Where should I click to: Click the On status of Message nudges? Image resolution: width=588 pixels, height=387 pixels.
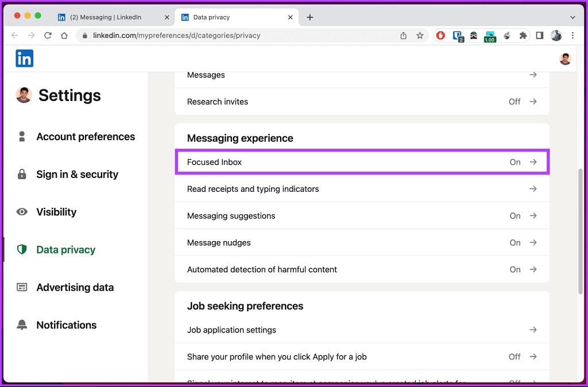[x=515, y=243]
